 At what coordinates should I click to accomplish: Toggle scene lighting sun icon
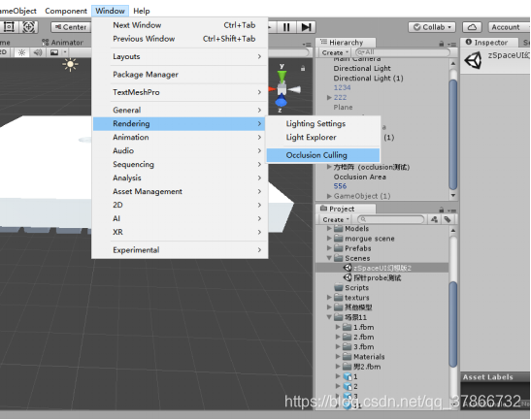(x=21, y=52)
